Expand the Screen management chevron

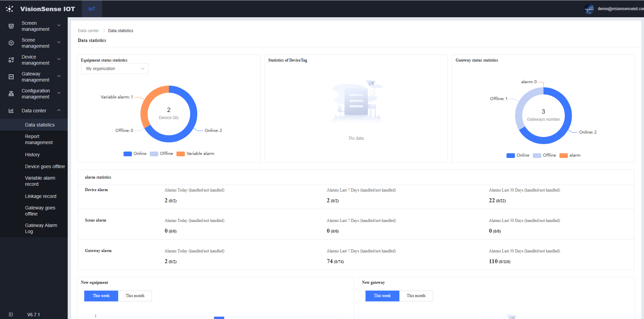[x=59, y=25]
